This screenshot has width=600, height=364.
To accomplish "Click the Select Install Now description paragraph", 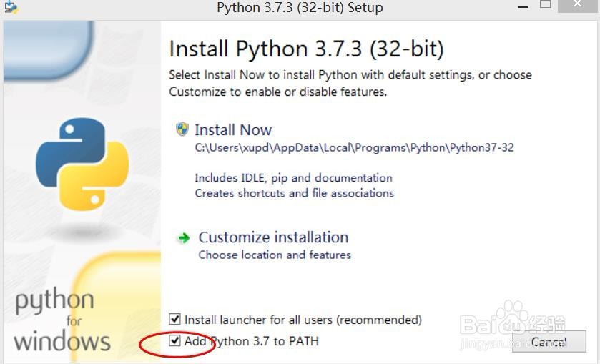I will click(x=350, y=83).
